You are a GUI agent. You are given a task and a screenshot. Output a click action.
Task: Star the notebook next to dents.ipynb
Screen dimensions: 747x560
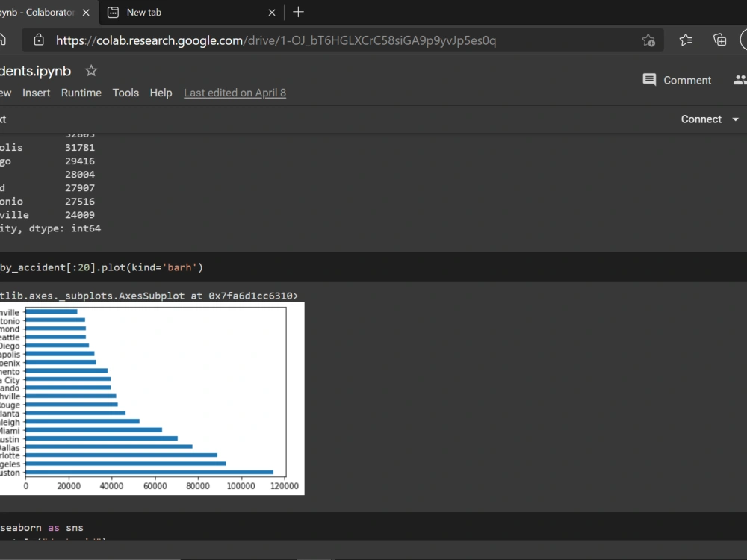click(91, 71)
